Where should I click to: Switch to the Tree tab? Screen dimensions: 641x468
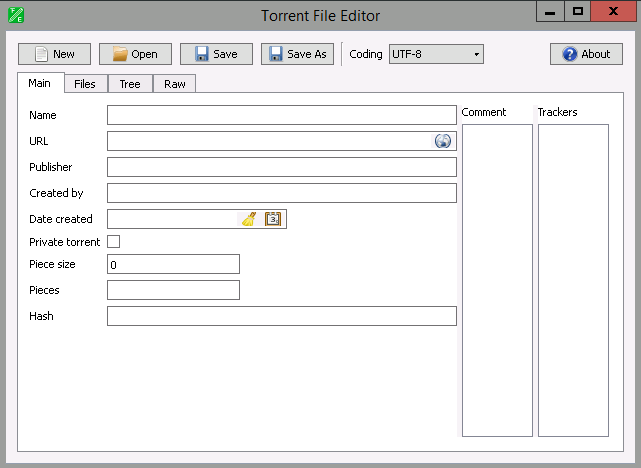click(130, 84)
